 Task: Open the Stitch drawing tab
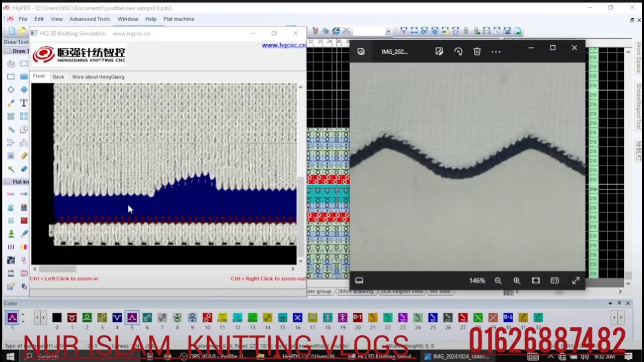point(356,292)
